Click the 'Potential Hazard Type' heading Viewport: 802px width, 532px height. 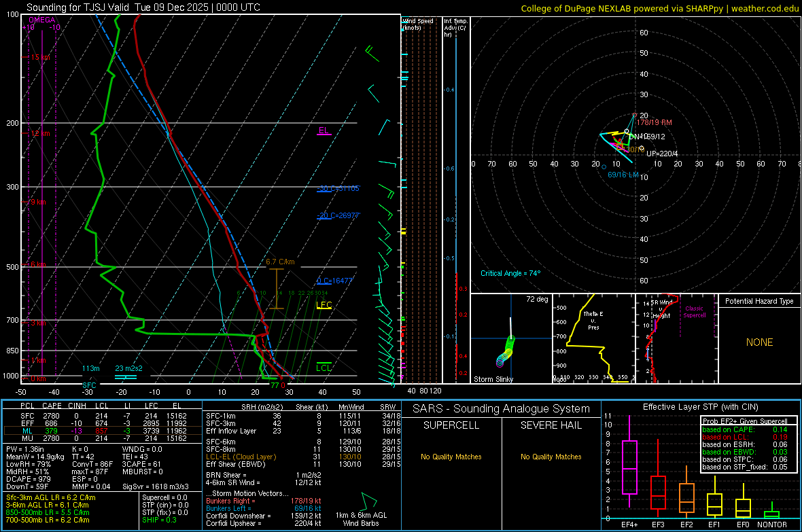(759, 301)
